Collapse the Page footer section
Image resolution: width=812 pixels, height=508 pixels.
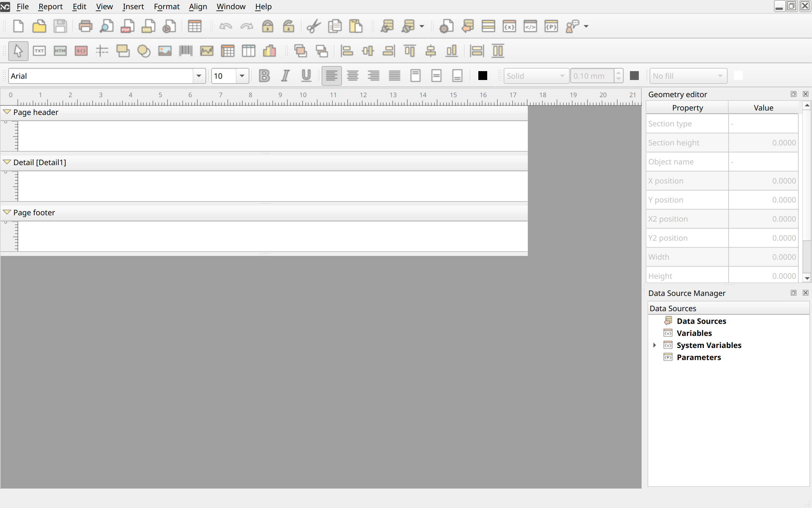[x=7, y=212]
